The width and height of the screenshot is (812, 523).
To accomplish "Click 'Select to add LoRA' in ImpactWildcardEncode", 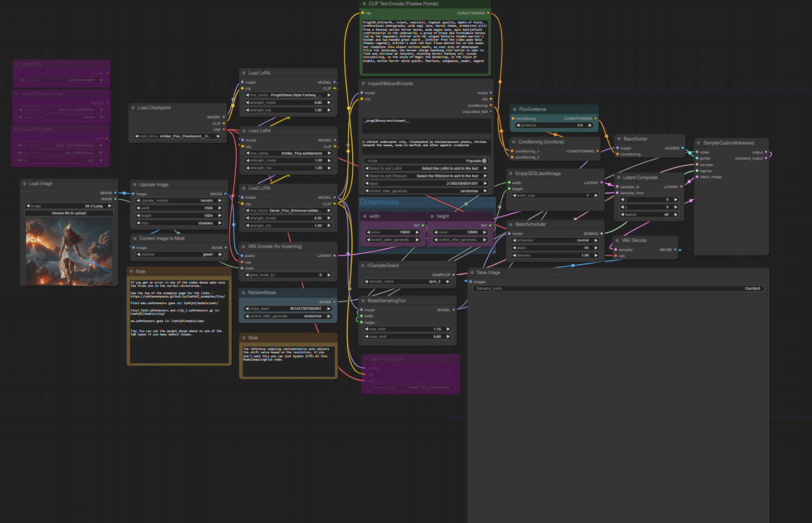I will (426, 168).
